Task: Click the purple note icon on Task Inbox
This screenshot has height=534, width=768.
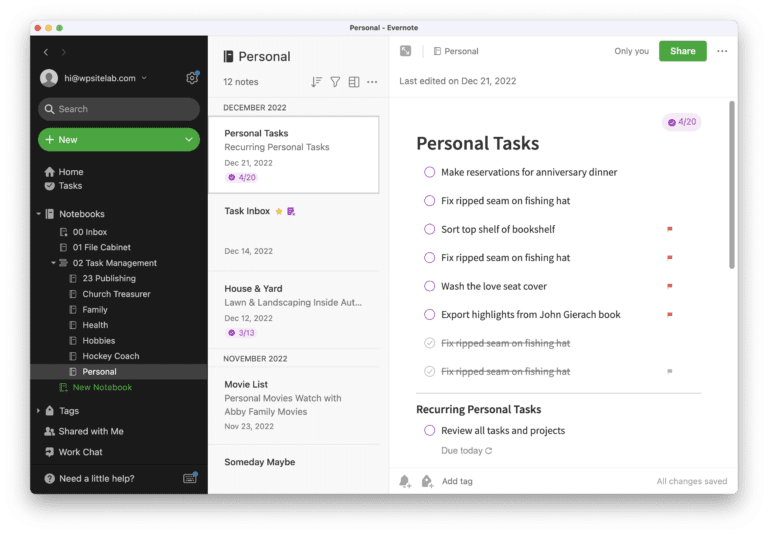Action: click(291, 211)
